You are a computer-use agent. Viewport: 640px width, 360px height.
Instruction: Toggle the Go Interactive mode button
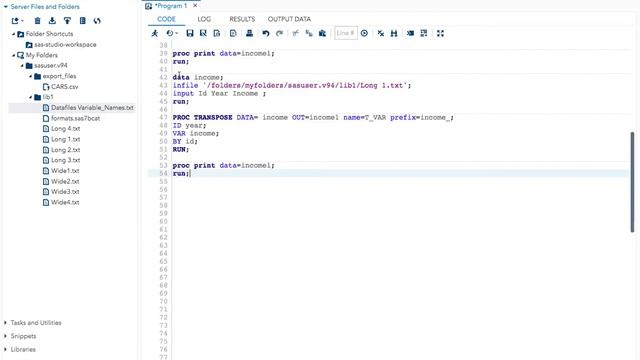click(x=364, y=33)
